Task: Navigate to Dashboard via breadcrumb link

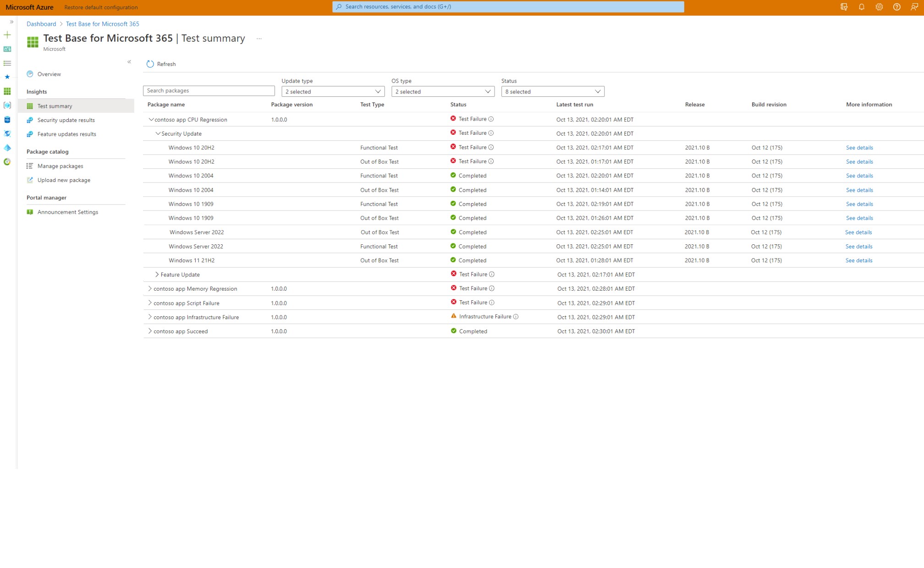Action: [x=41, y=24]
